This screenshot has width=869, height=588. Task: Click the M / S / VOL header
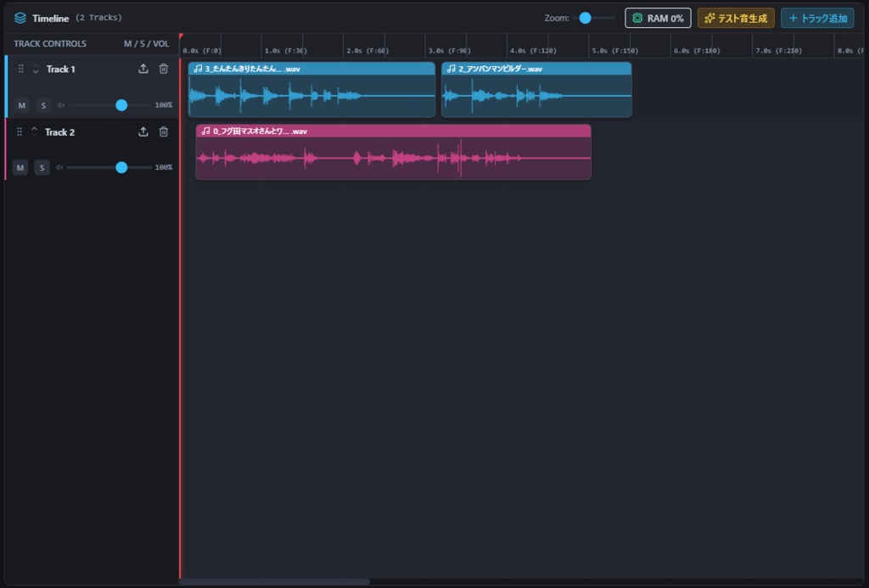(x=146, y=44)
